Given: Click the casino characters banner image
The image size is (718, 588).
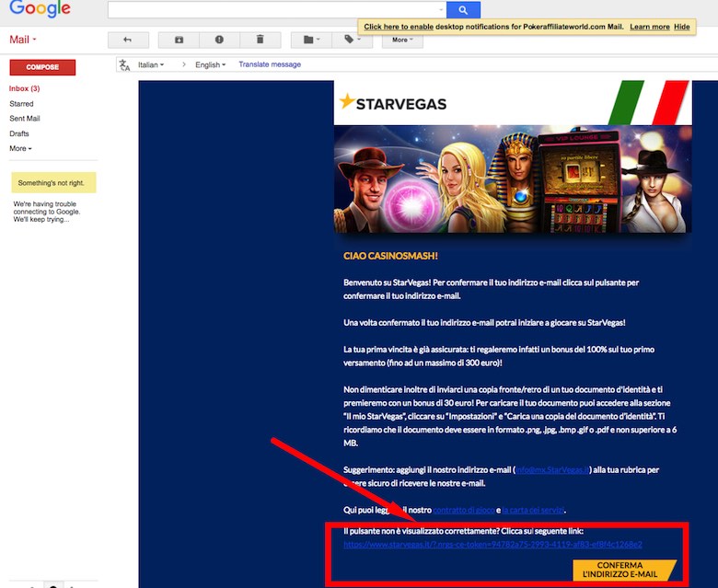Looking at the screenshot, I should (513, 179).
